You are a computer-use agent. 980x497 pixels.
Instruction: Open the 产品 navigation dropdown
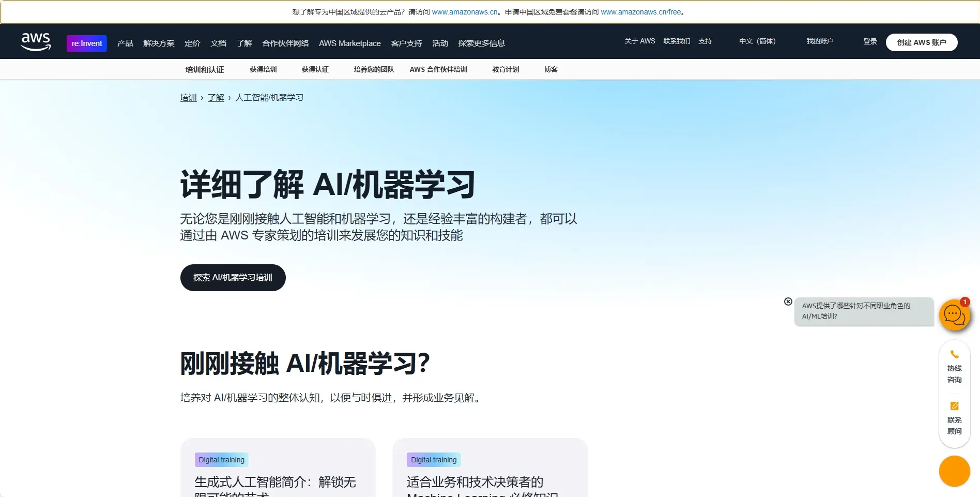[x=124, y=43]
